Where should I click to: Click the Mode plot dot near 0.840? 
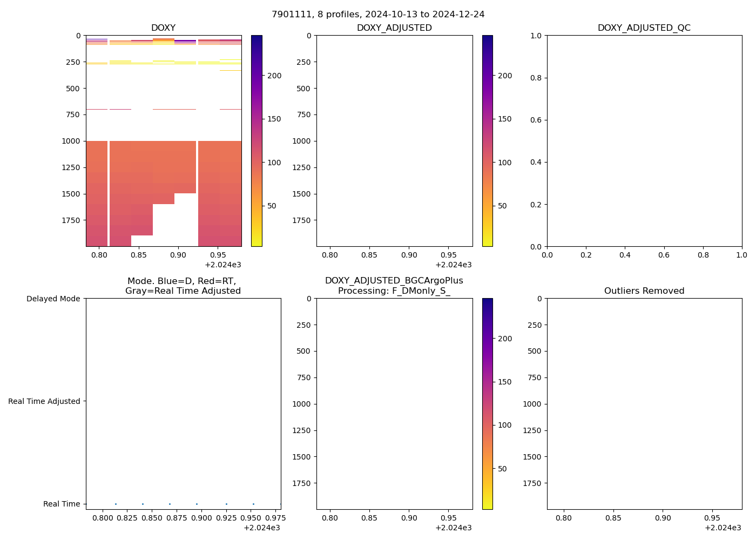click(x=143, y=504)
